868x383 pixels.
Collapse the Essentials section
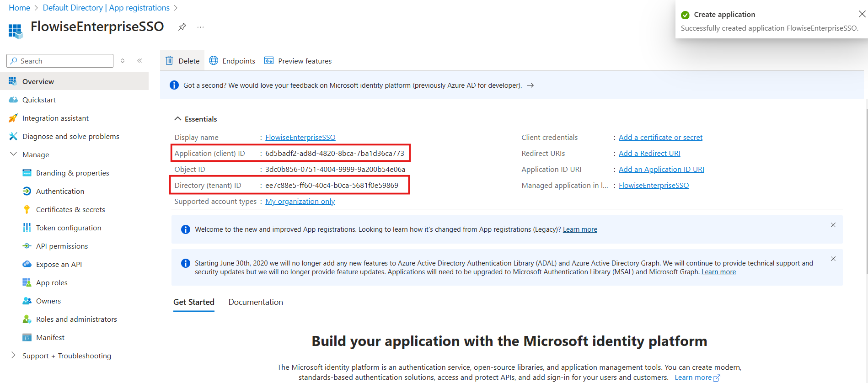pos(178,119)
